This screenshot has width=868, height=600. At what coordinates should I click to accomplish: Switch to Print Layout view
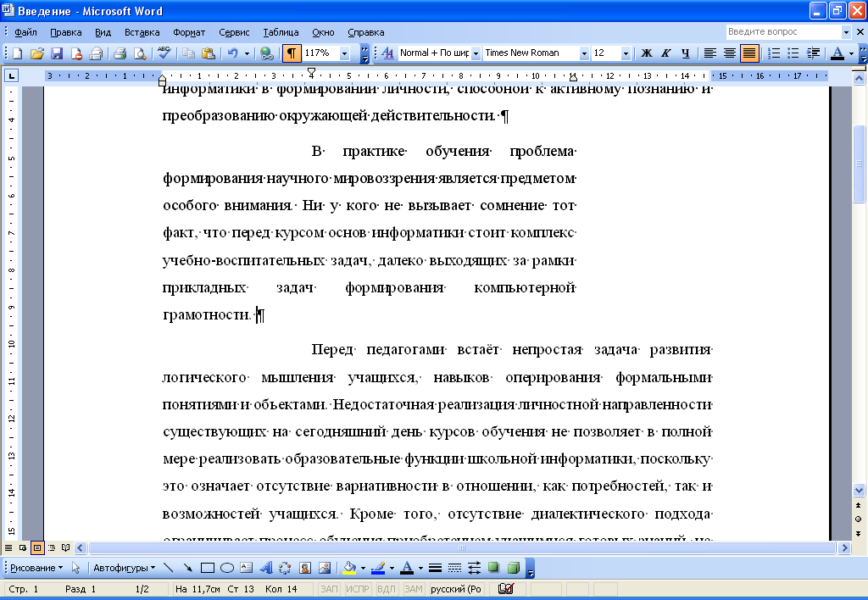[37, 548]
